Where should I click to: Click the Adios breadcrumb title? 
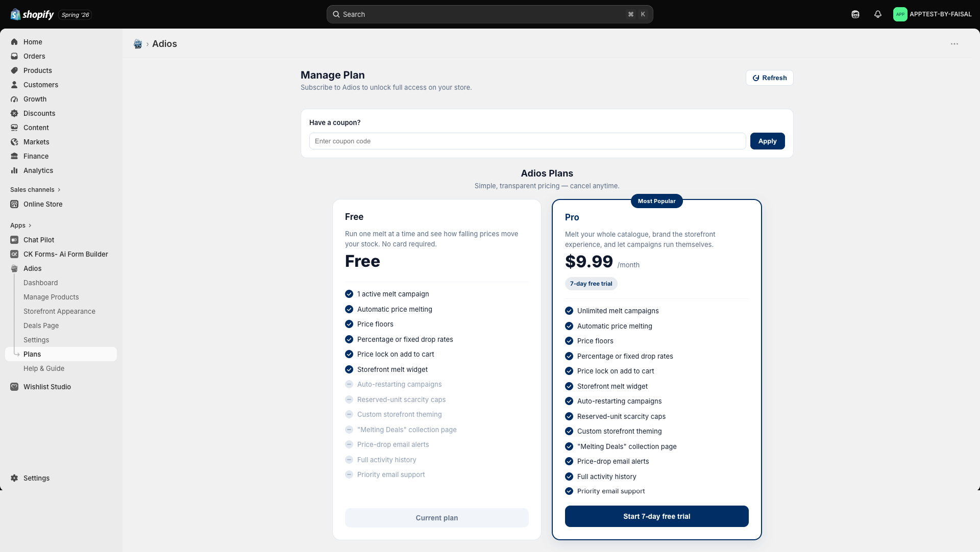(164, 44)
